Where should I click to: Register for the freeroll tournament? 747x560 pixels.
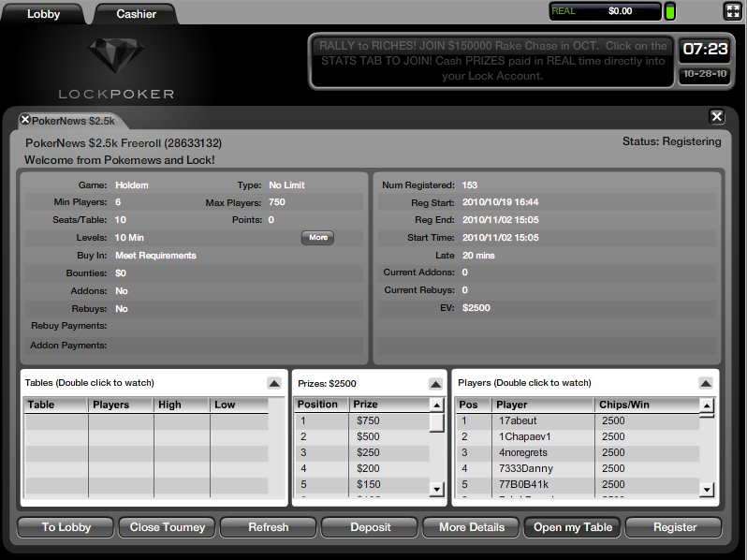click(675, 527)
